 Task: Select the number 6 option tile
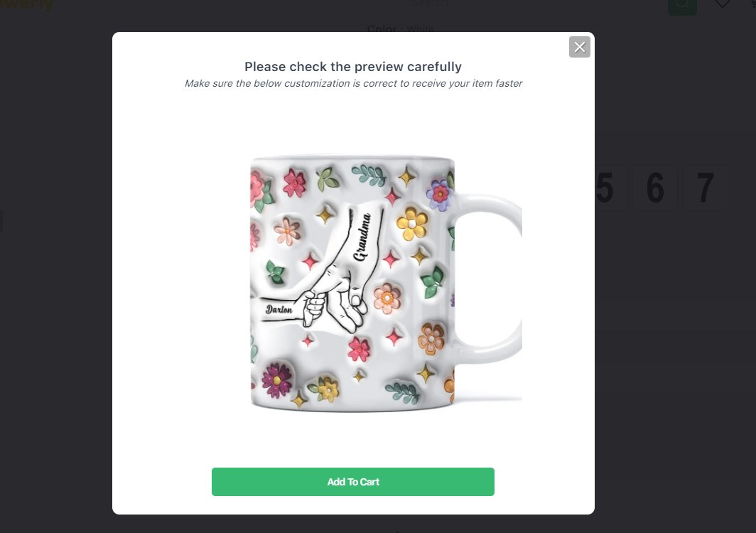pos(655,188)
